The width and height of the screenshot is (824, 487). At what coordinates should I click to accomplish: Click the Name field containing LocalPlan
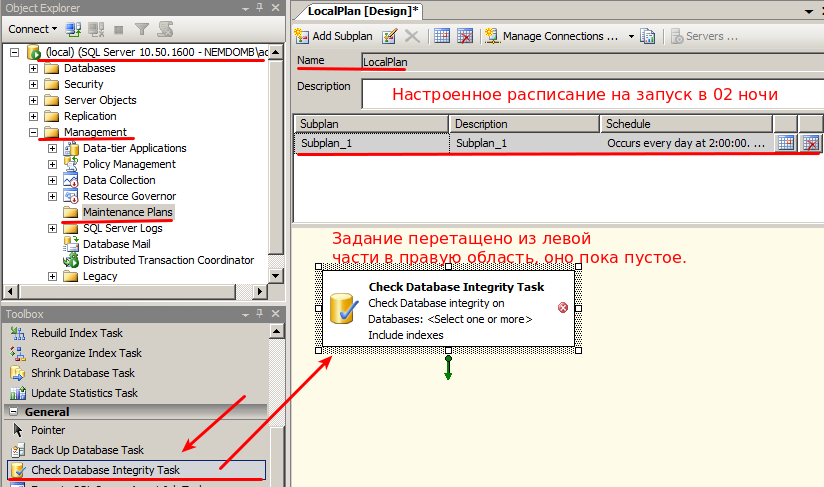pos(592,62)
